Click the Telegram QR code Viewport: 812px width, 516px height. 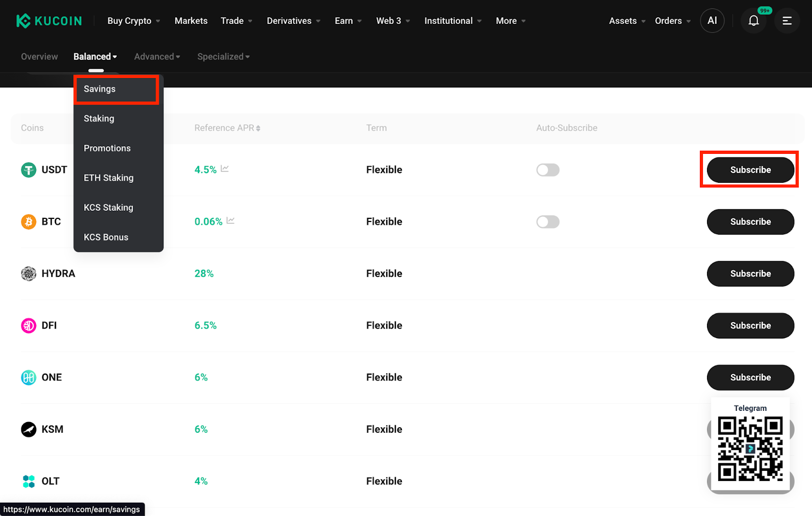pos(750,448)
